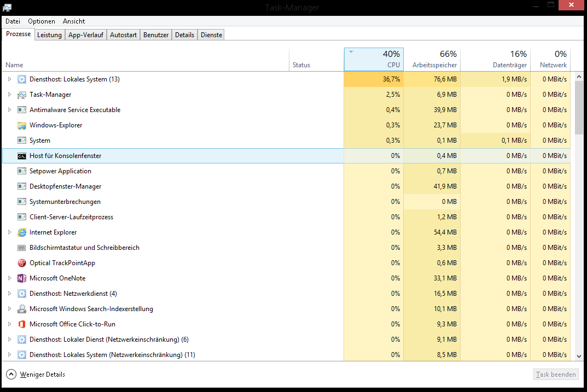Click the Windows Search-Indexerstellung icon

click(22, 309)
